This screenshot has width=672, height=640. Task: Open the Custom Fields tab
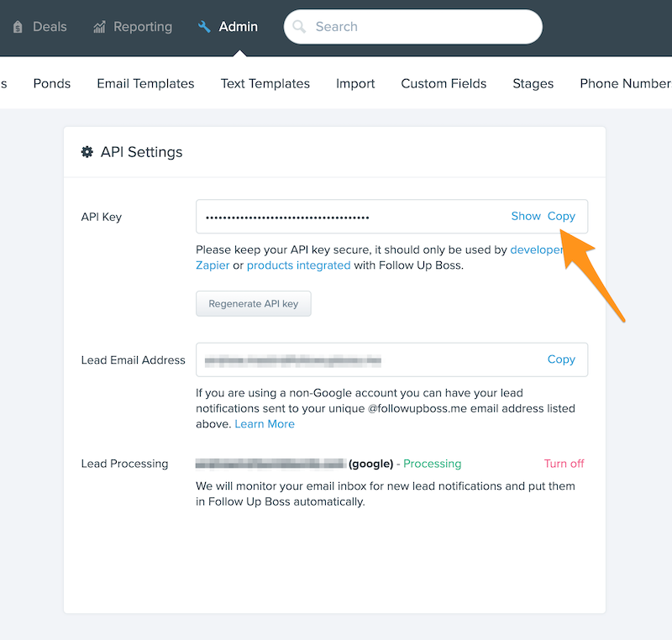444,83
